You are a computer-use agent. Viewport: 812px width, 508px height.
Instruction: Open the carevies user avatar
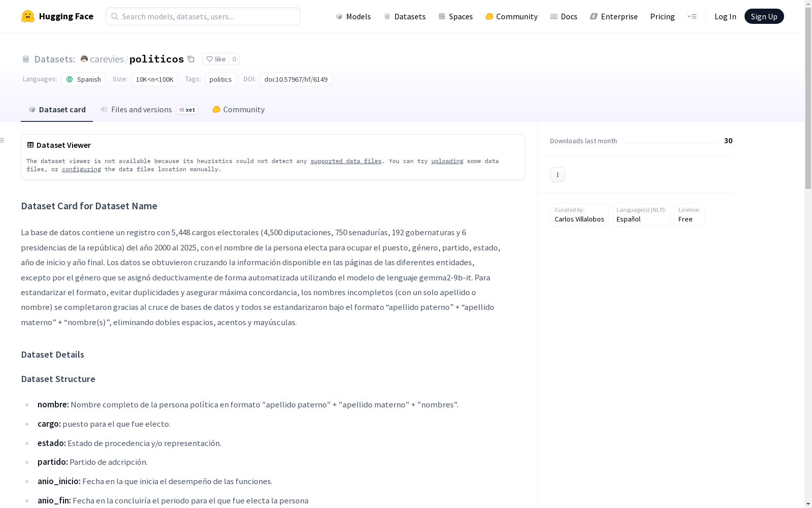(84, 59)
